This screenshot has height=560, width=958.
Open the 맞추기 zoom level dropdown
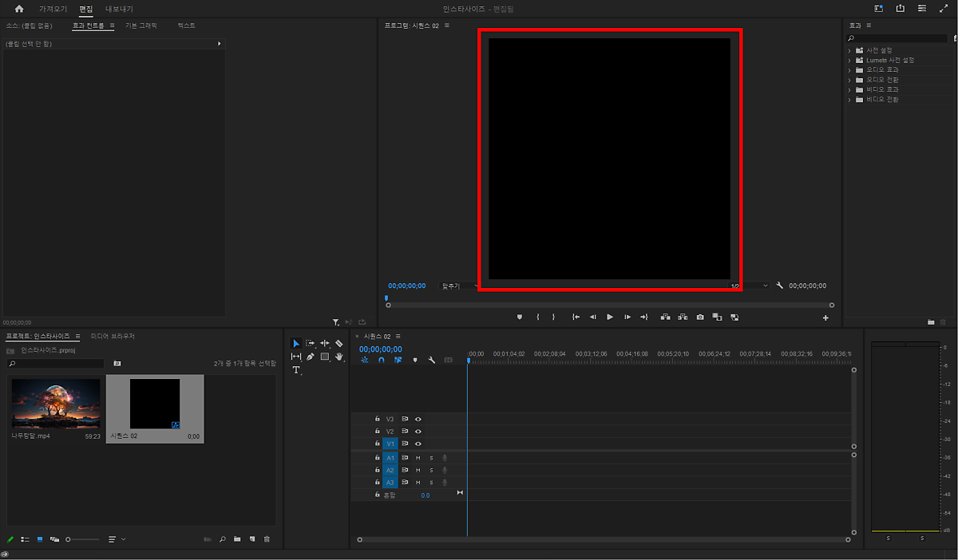coord(461,286)
